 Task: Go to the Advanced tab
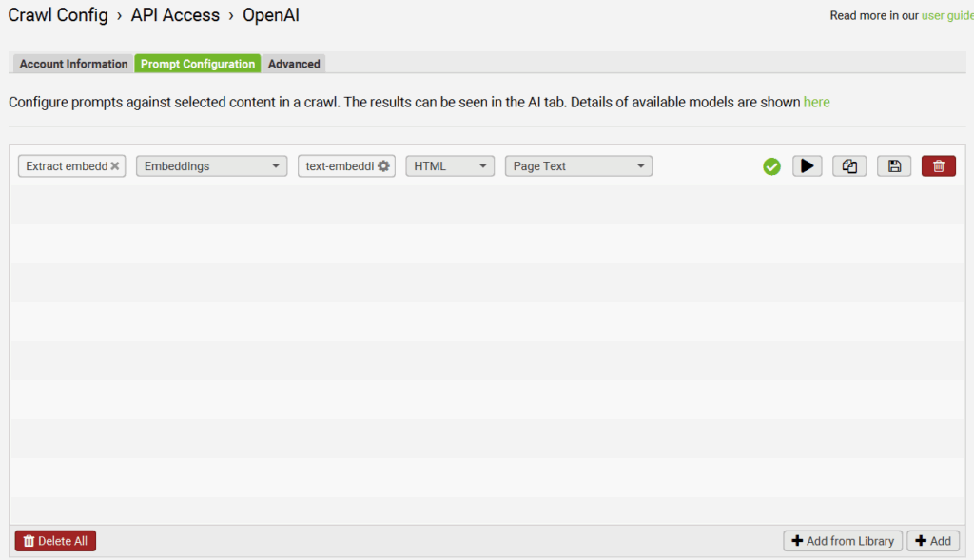294,64
